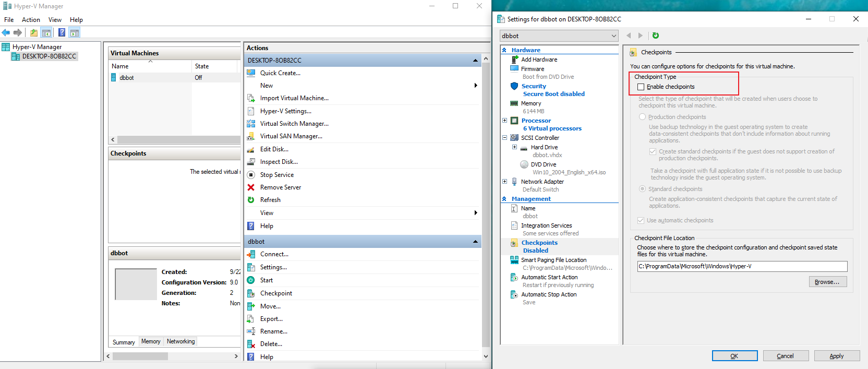Click the Stop Service icon
Image resolution: width=868 pixels, height=369 pixels.
coord(251,175)
